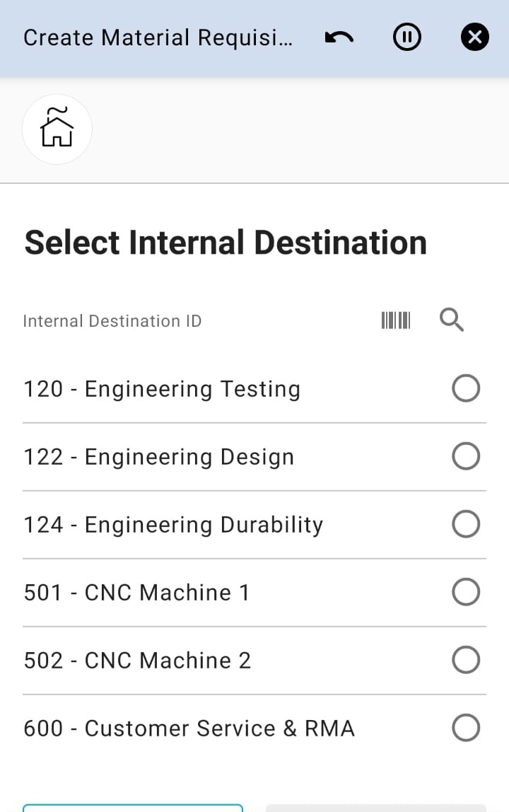Open search with the magnifier icon
The height and width of the screenshot is (812, 509).
452,320
